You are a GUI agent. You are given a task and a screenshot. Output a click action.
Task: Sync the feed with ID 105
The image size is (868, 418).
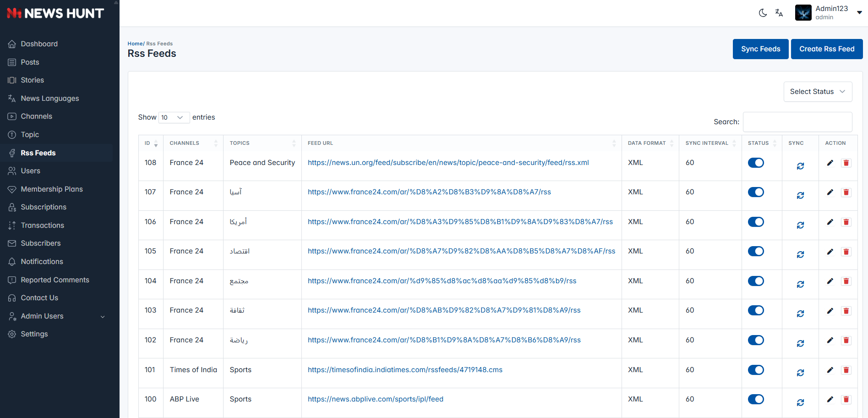click(x=800, y=255)
